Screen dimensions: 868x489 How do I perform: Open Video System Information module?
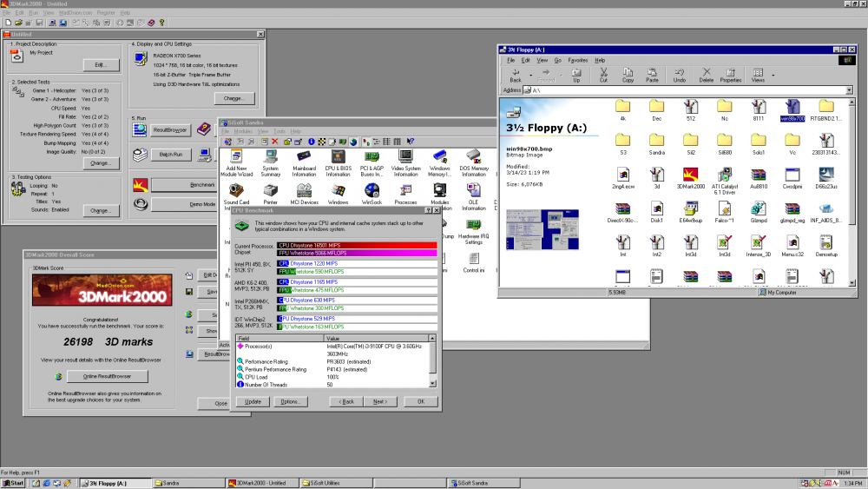[x=405, y=163]
